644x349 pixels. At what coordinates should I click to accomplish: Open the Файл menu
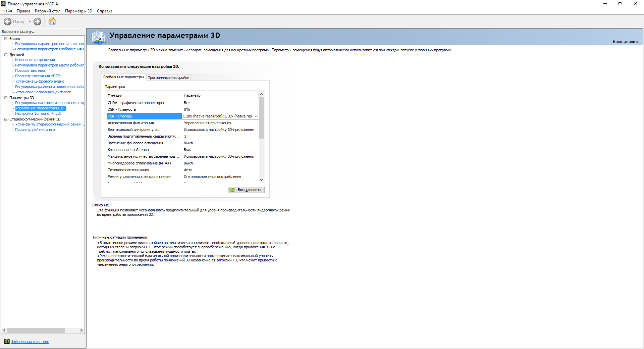pos(7,11)
